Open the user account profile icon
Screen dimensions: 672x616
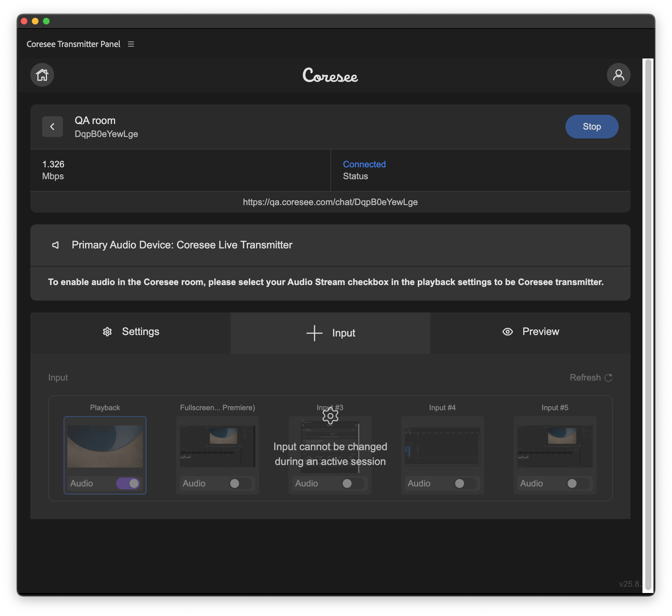(x=618, y=75)
